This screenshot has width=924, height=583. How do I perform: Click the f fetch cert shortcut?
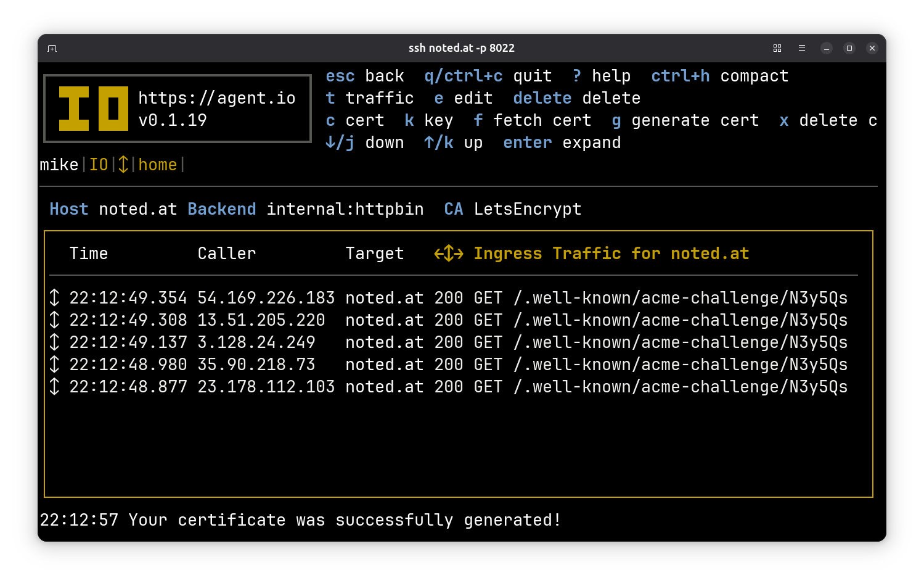533,120
